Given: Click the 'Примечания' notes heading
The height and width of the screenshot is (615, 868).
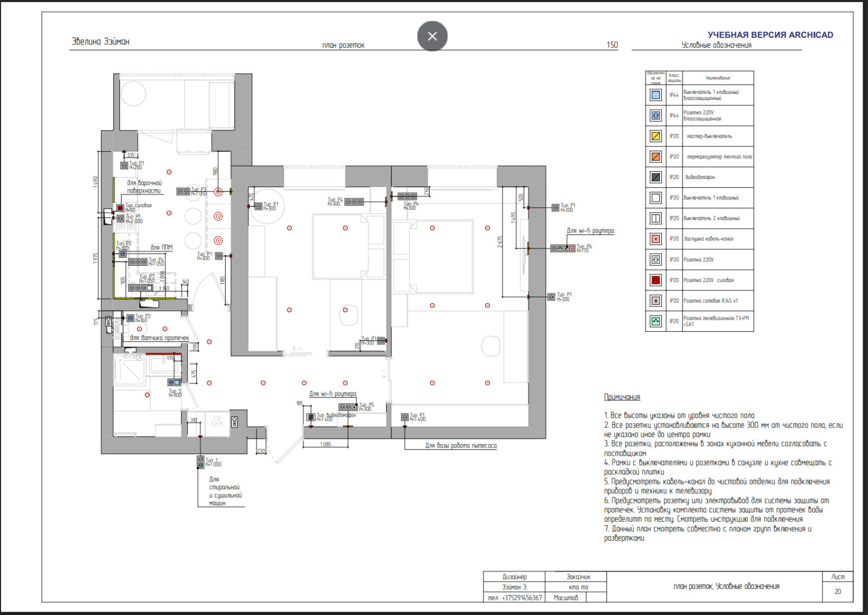Looking at the screenshot, I should 622,397.
